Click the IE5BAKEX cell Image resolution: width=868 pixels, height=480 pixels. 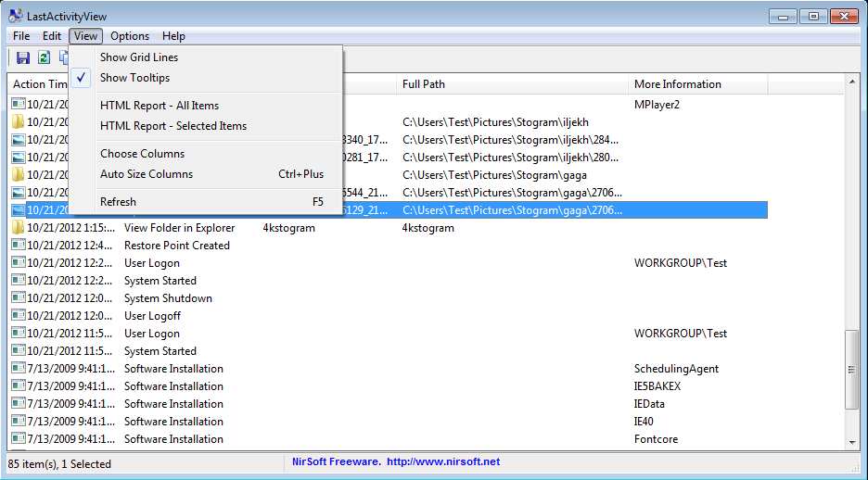(657, 386)
